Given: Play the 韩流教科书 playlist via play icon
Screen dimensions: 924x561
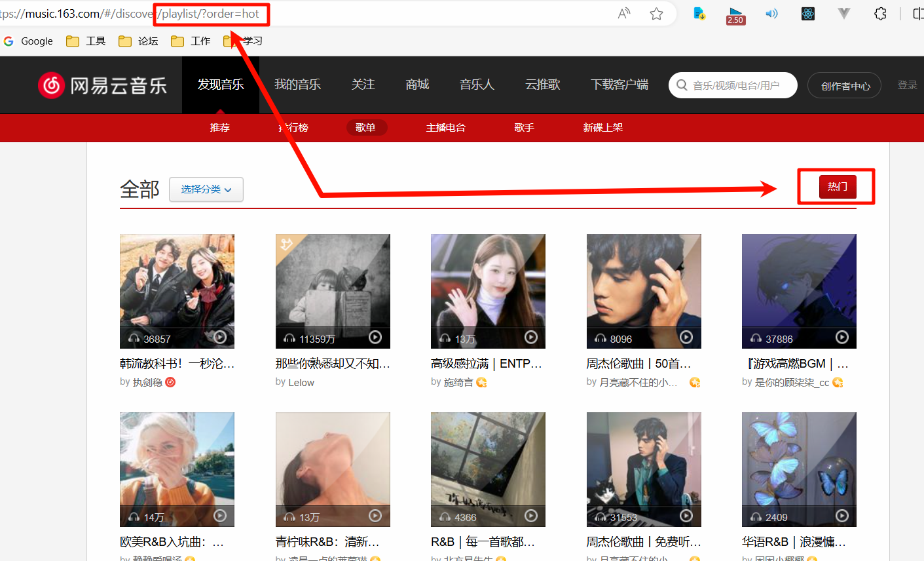Looking at the screenshot, I should 220,338.
